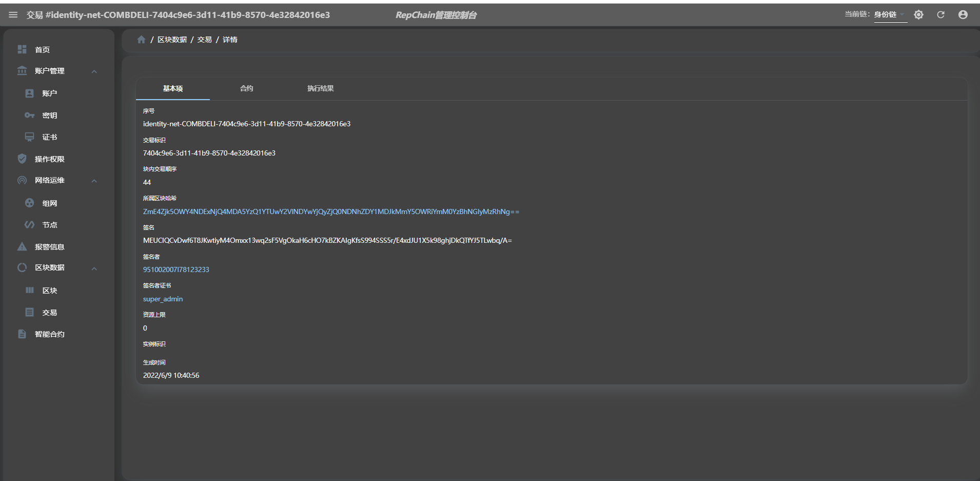Open the super_admin certificate link

click(x=163, y=299)
